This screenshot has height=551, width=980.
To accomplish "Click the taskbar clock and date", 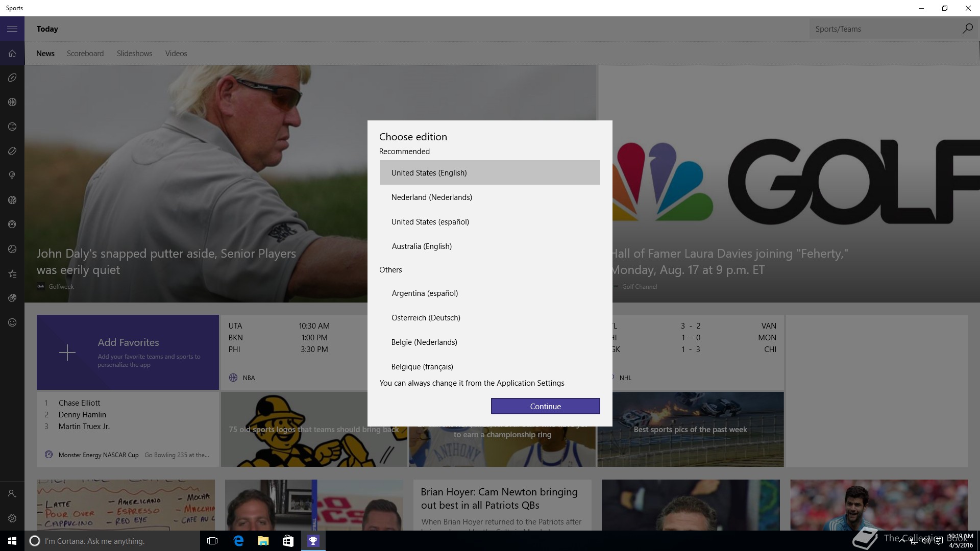I will (x=961, y=541).
